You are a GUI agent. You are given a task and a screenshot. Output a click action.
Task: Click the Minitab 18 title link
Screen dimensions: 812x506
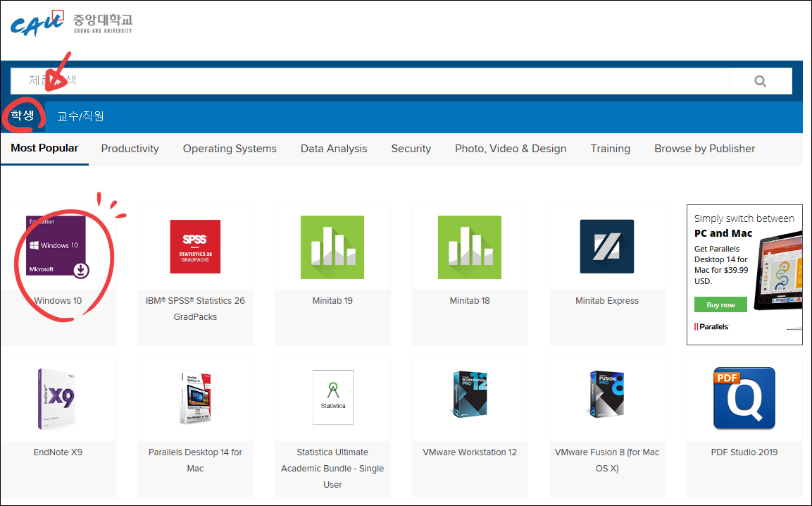tap(470, 301)
